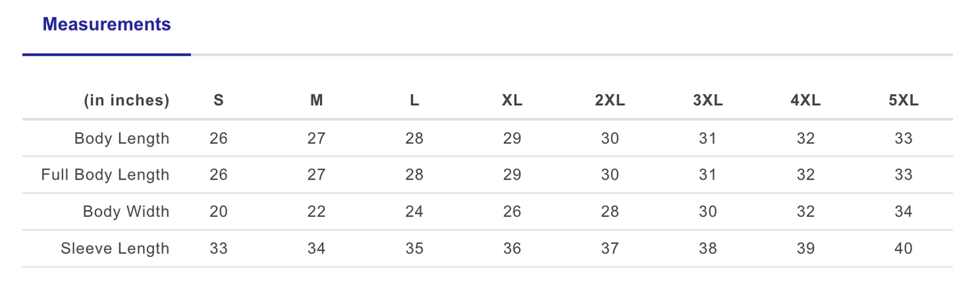
Task: Click Body Width value 34 for 5XL
Action: [903, 212]
